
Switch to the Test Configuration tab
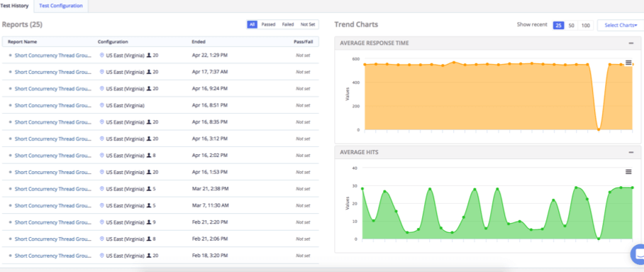coord(61,6)
